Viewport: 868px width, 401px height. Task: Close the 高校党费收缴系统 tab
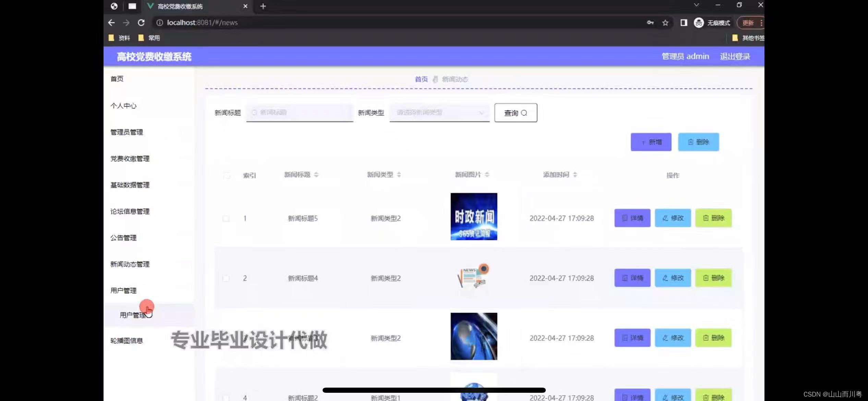point(245,6)
